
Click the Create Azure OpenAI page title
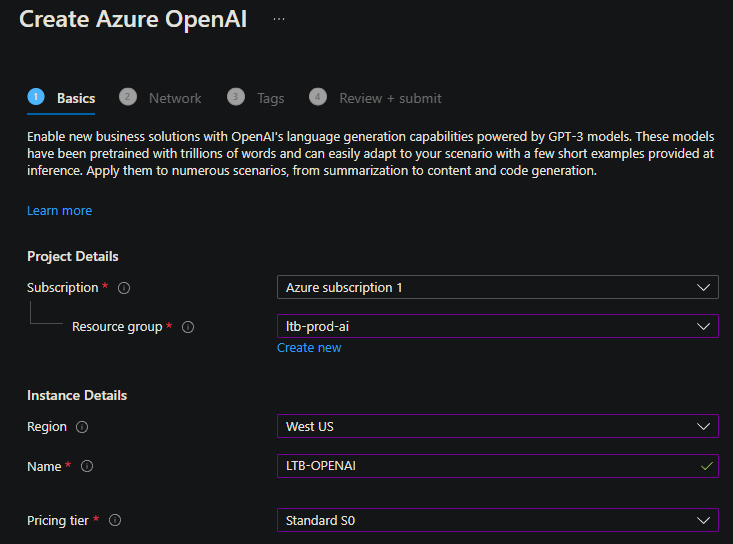tap(133, 20)
